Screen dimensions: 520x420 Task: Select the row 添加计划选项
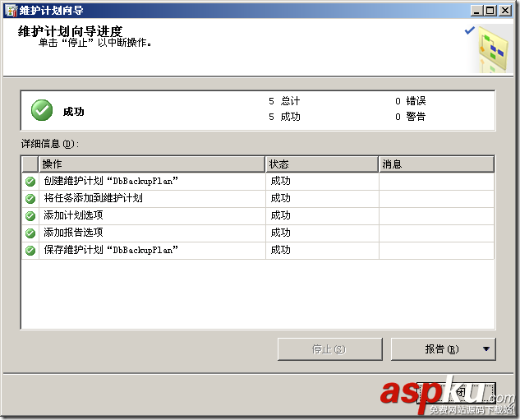coord(258,216)
